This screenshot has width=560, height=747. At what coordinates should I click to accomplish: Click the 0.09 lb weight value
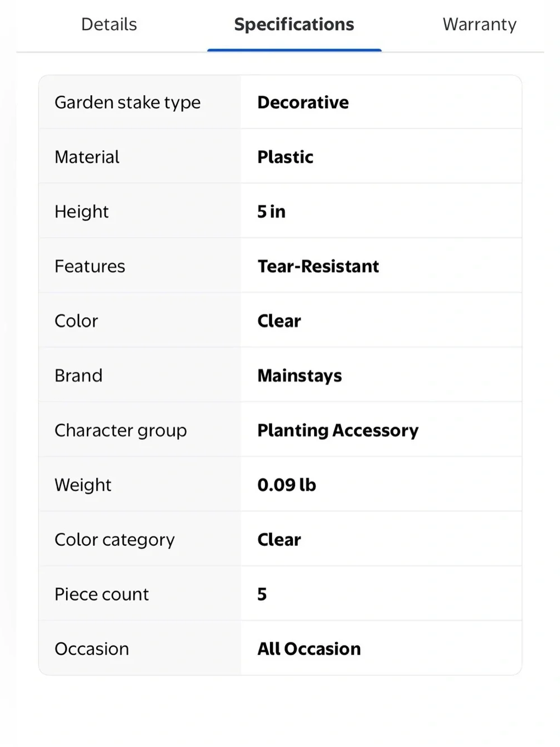(x=287, y=485)
